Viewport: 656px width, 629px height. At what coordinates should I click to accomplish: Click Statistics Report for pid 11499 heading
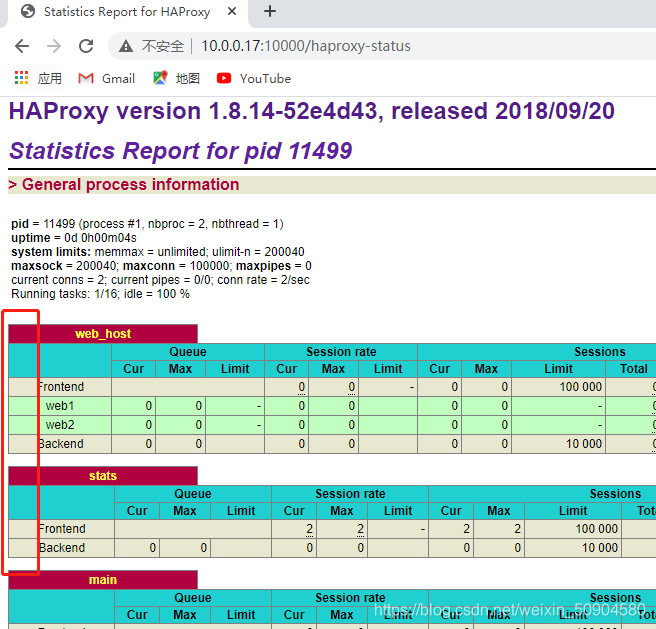(x=181, y=151)
